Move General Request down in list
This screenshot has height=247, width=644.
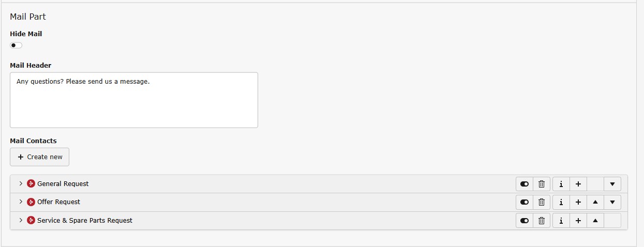tap(612, 184)
